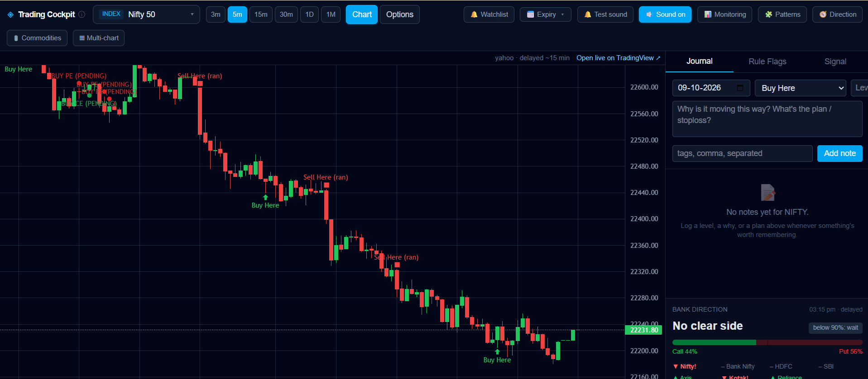Screen dimensions: 868x379
Task: Open the Rule Flags tab
Action: click(767, 62)
